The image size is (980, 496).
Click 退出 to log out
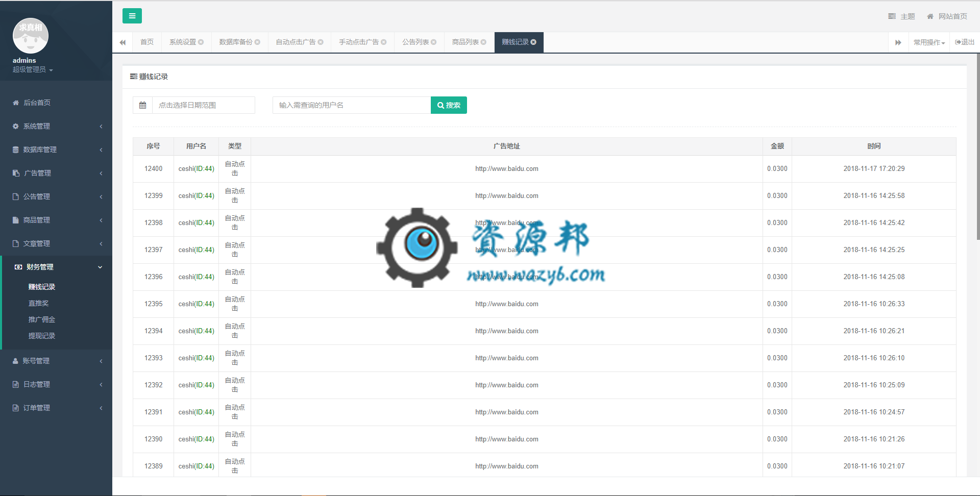(x=965, y=42)
